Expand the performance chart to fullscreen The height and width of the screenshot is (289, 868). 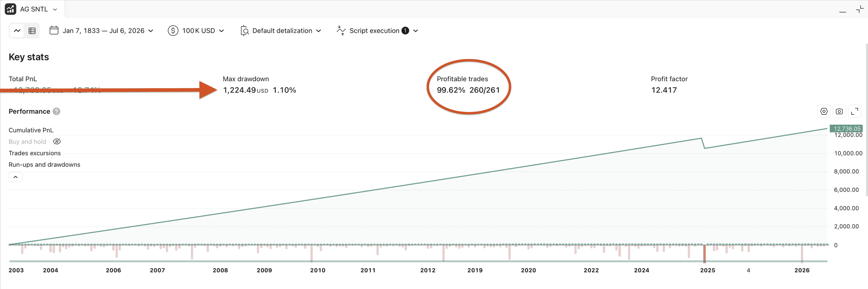(855, 111)
